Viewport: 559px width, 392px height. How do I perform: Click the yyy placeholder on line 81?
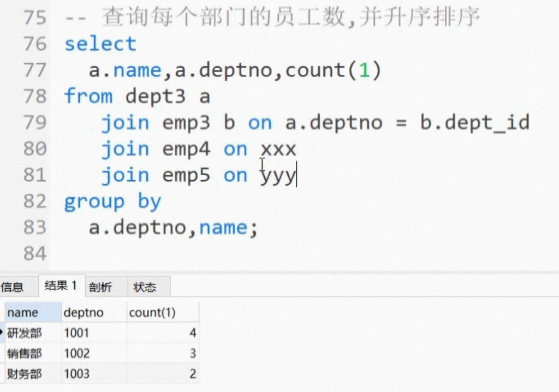pos(278,176)
